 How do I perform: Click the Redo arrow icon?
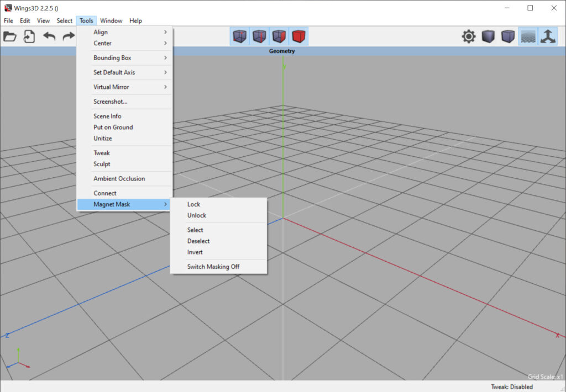(x=69, y=36)
